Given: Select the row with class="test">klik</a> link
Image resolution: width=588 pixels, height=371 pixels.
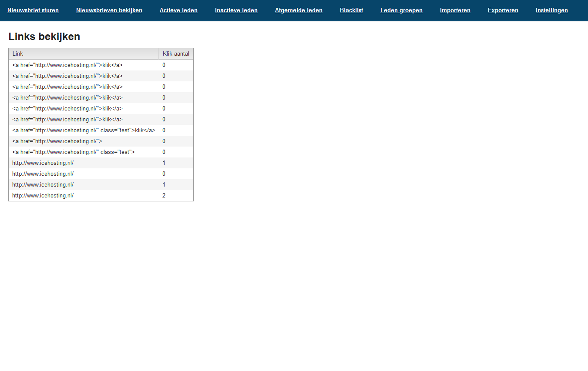Looking at the screenshot, I should coord(84,130).
